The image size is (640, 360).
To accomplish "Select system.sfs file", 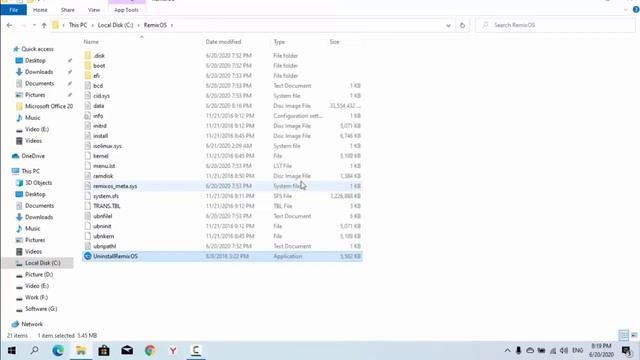I will pos(222,196).
